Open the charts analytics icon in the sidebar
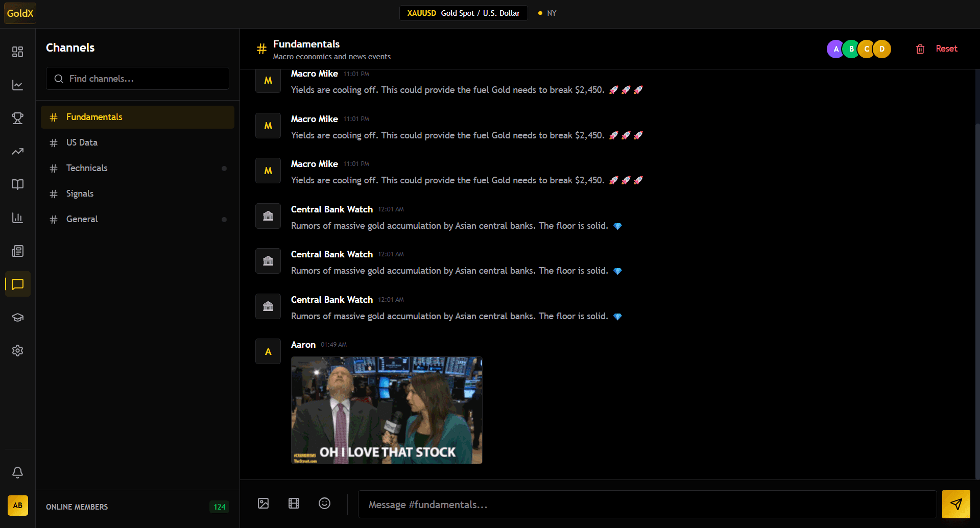The image size is (980, 528). [x=17, y=85]
